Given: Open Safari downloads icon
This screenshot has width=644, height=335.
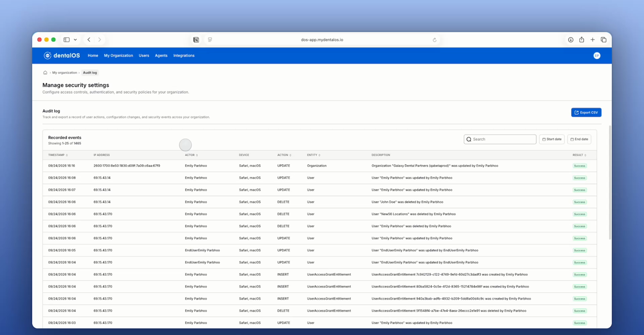Looking at the screenshot, I should click(570, 40).
